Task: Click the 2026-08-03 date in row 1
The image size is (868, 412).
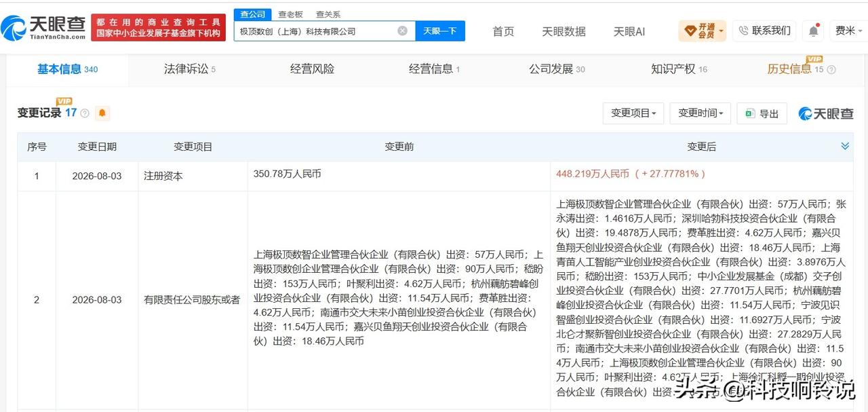Action: coord(97,176)
